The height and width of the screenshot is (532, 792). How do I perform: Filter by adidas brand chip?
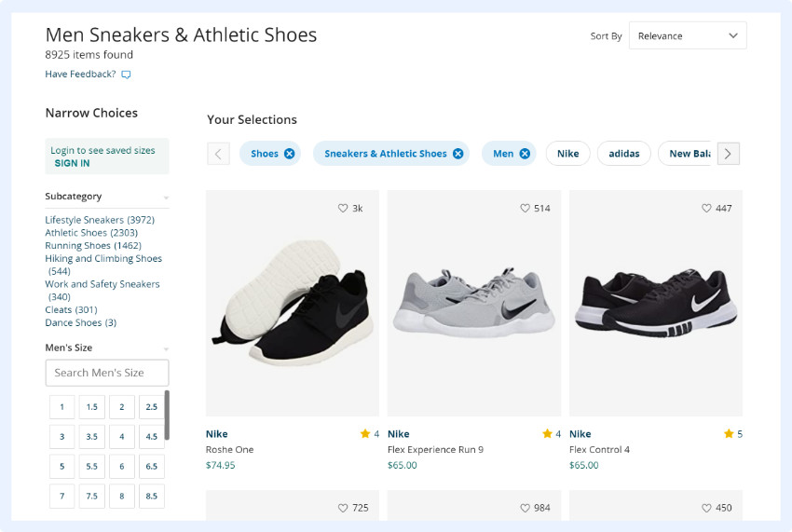tap(623, 154)
